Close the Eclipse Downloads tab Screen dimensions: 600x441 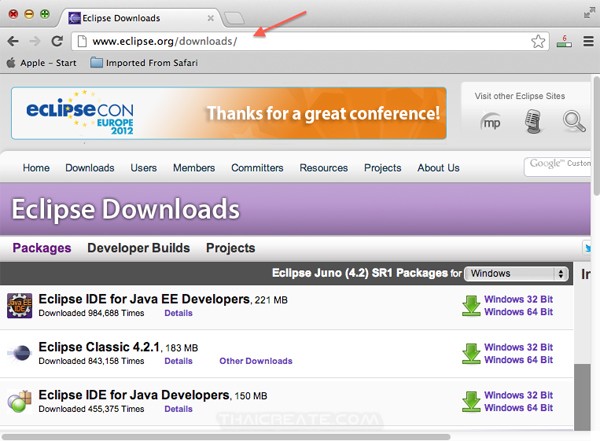(x=210, y=18)
